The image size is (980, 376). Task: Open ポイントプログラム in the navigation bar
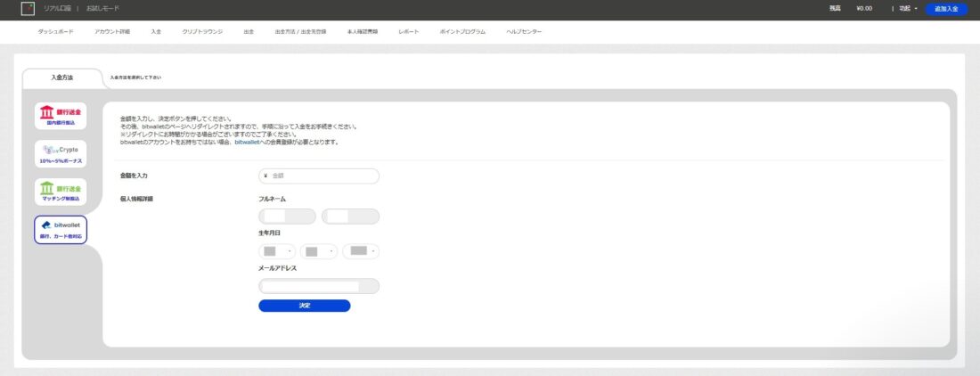tap(462, 32)
